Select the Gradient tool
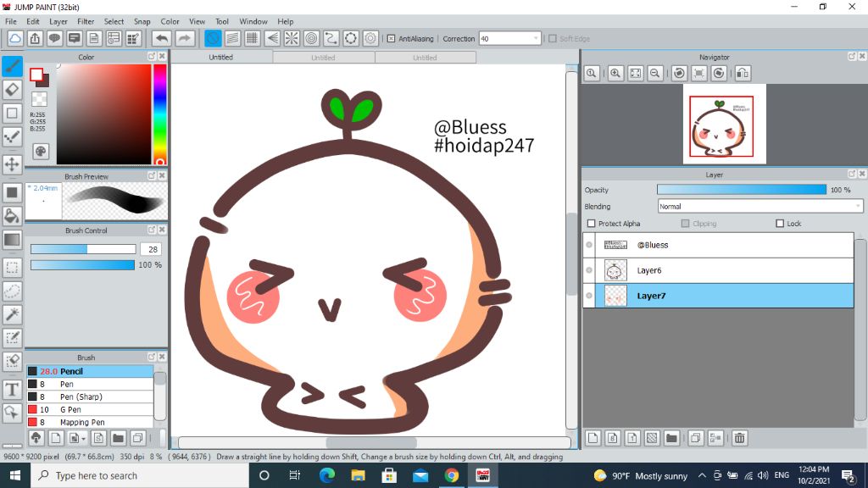868x488 pixels. point(12,240)
